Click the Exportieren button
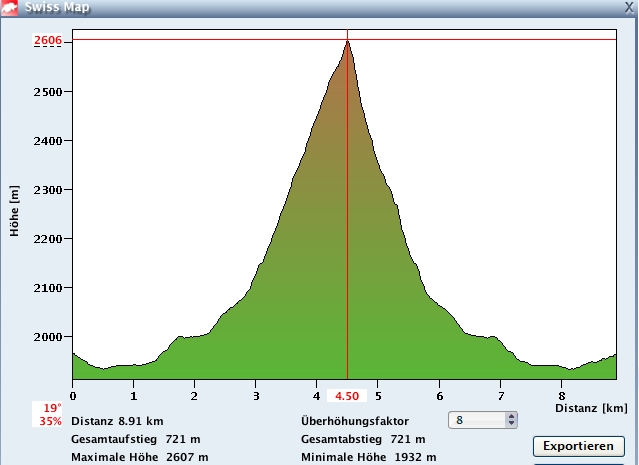Image resolution: width=639 pixels, height=465 pixels. point(578,445)
